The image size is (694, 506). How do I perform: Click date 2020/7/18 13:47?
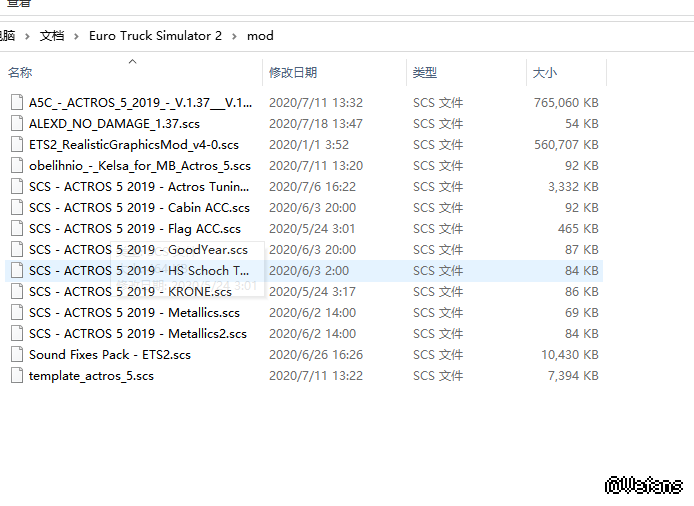point(316,124)
